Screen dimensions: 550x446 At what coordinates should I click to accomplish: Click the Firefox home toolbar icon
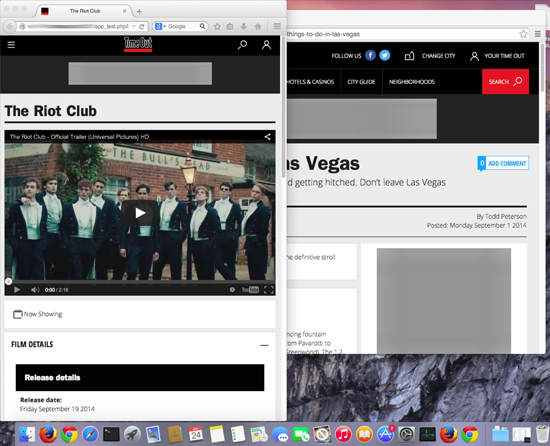point(258,26)
